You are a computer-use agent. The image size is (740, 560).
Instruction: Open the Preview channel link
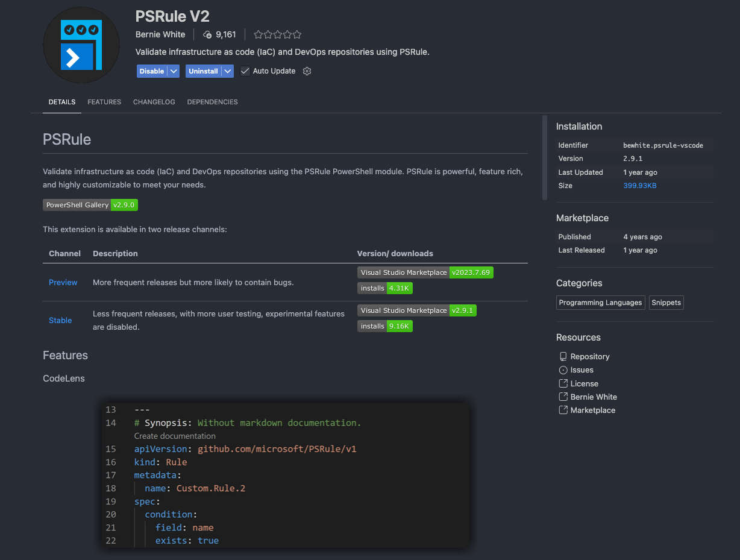63,282
